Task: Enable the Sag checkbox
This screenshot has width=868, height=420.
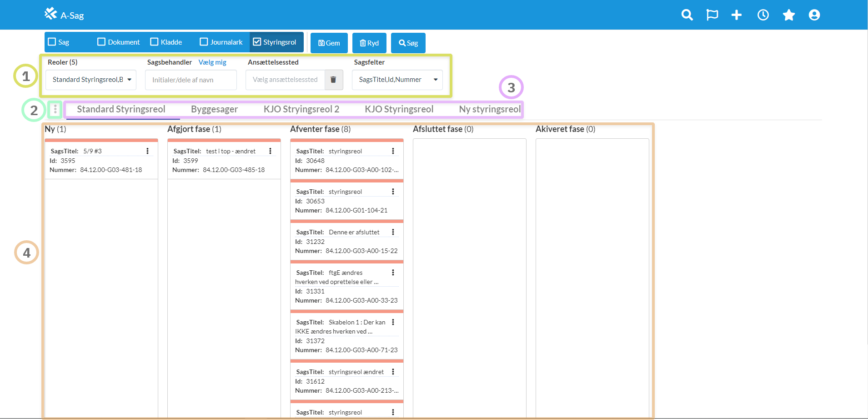Action: tap(52, 42)
